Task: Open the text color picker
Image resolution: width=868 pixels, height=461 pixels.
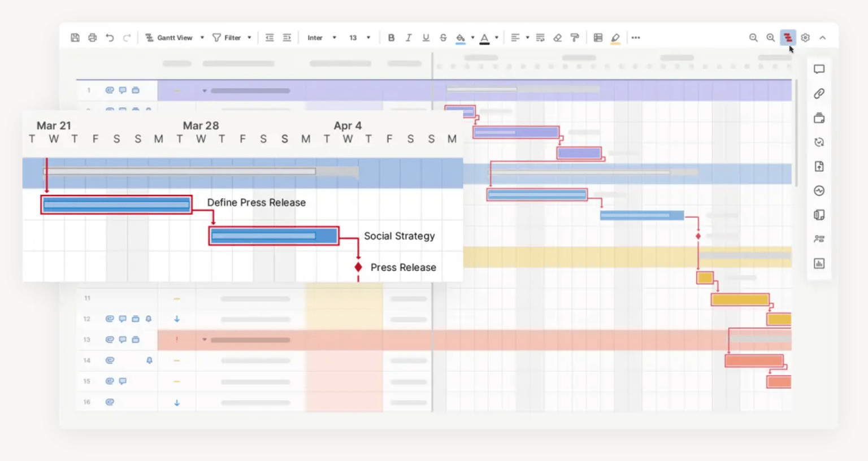Action: point(485,37)
